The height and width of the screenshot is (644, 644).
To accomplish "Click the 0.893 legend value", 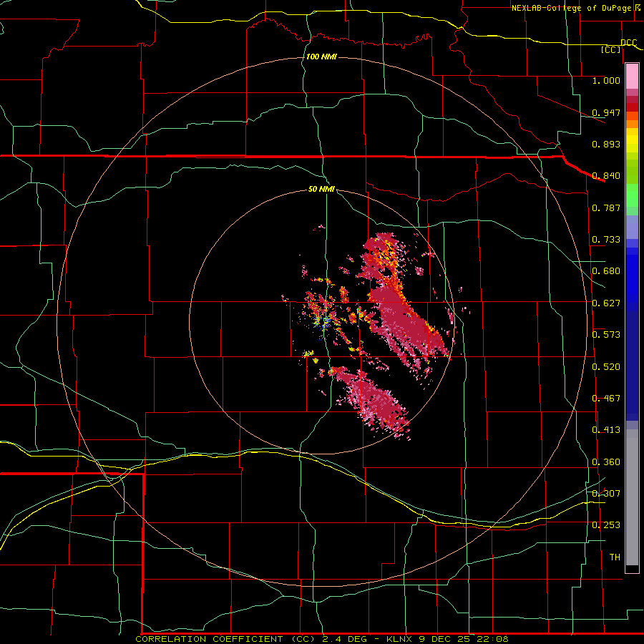I will click(x=606, y=144).
